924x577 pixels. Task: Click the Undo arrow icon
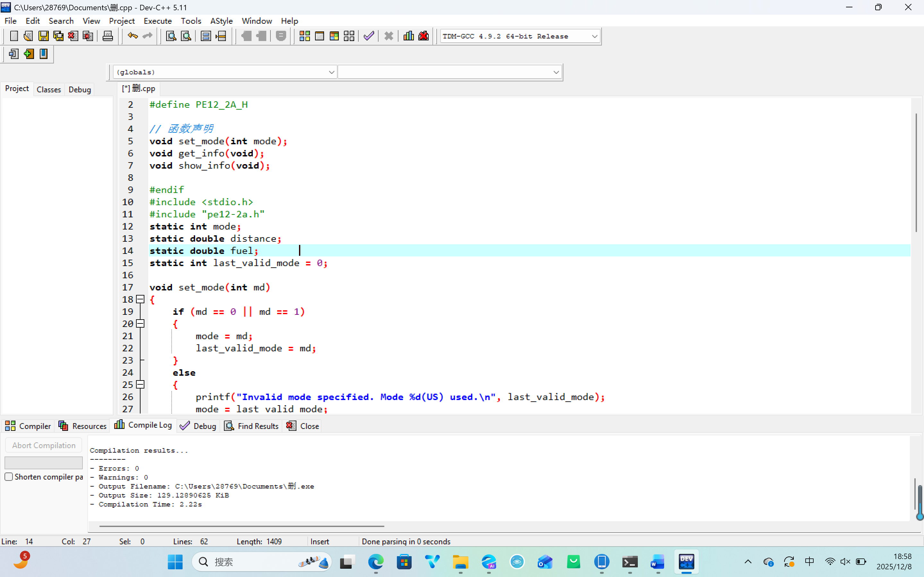point(132,36)
